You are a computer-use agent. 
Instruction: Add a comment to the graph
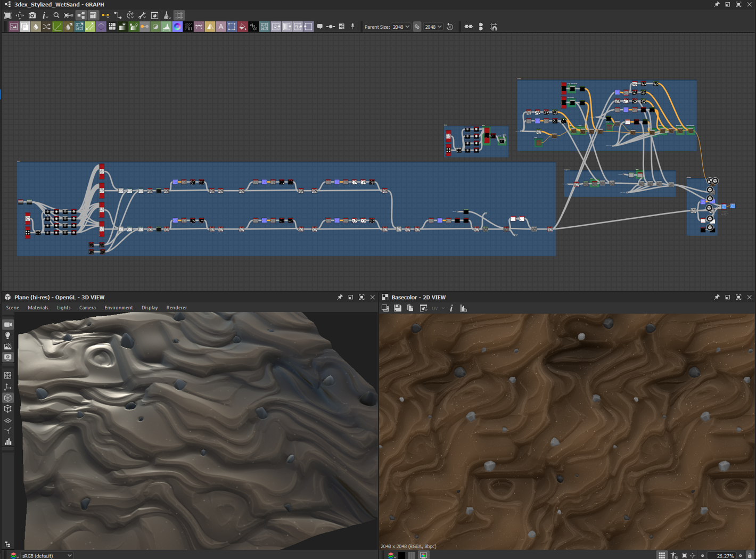(x=320, y=27)
